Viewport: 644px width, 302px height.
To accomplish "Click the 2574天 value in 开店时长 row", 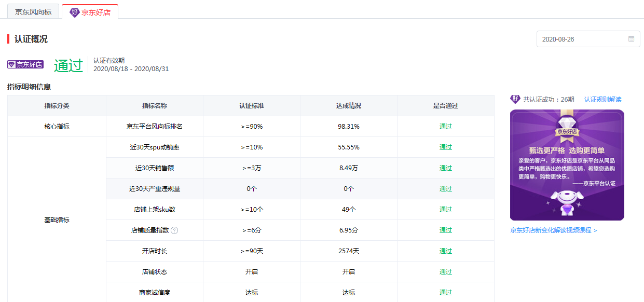I will click(x=348, y=251).
